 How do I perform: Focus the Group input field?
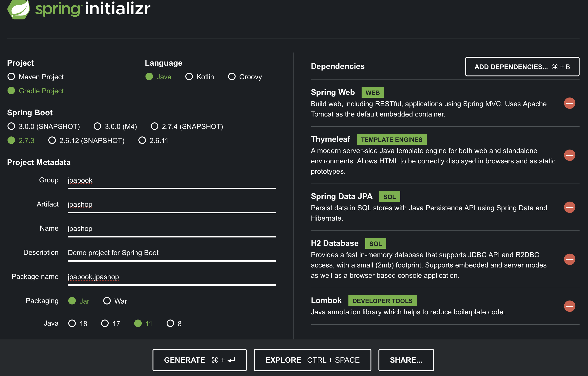coord(171,180)
